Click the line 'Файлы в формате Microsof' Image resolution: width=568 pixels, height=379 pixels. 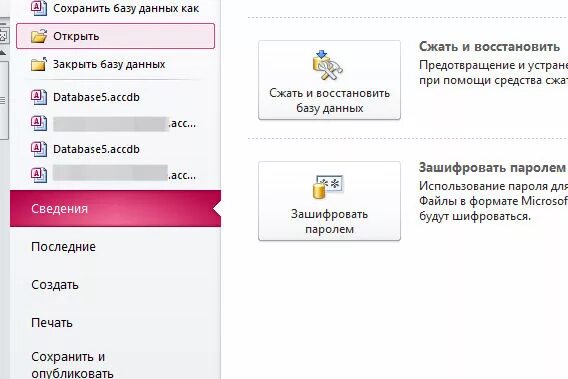tap(493, 201)
